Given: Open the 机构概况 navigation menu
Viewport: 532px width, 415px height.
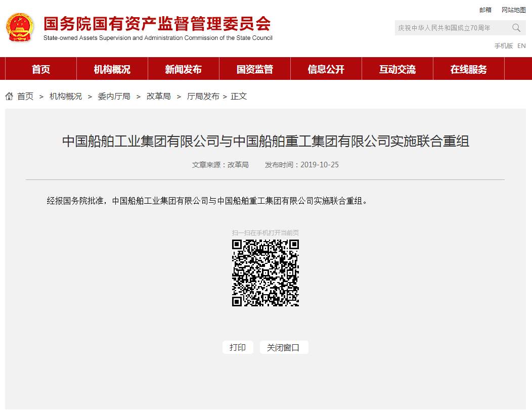Looking at the screenshot, I should pyautogui.click(x=112, y=69).
